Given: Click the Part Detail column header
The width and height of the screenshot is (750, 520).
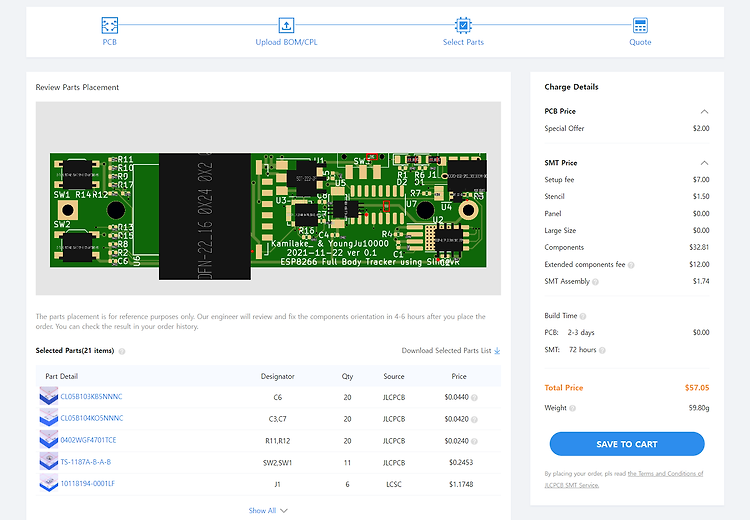Looking at the screenshot, I should click(x=62, y=376).
